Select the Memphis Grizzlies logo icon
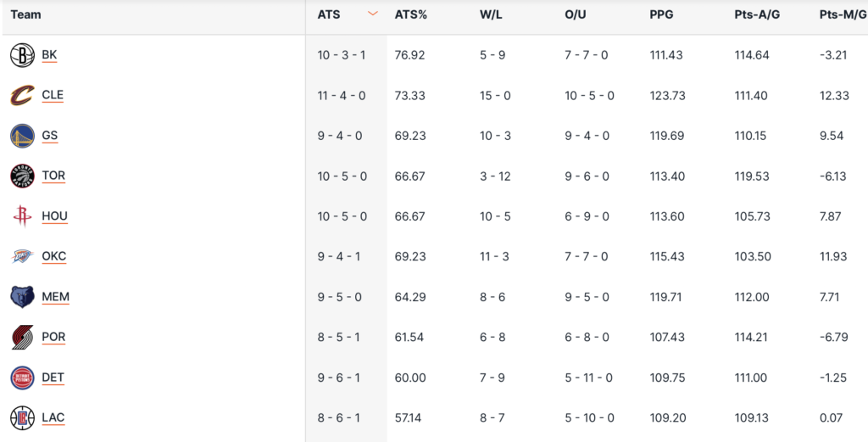 click(22, 297)
